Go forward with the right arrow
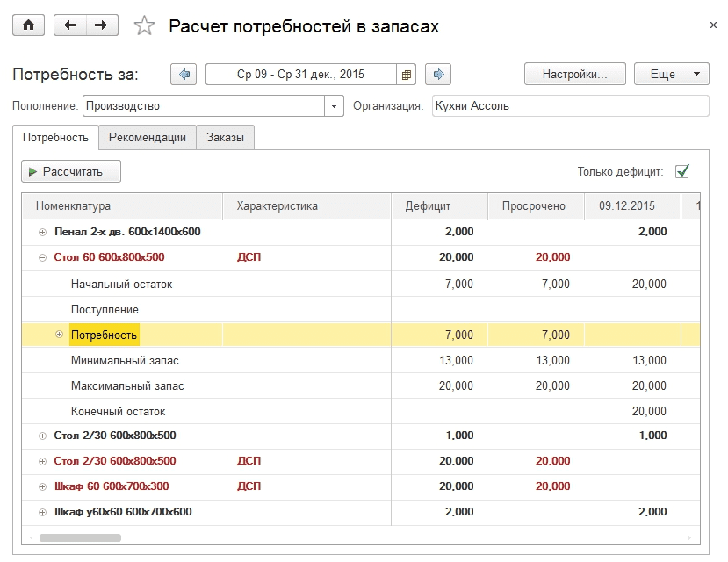Viewport: 728px width, 562px height. pyautogui.click(x=103, y=25)
